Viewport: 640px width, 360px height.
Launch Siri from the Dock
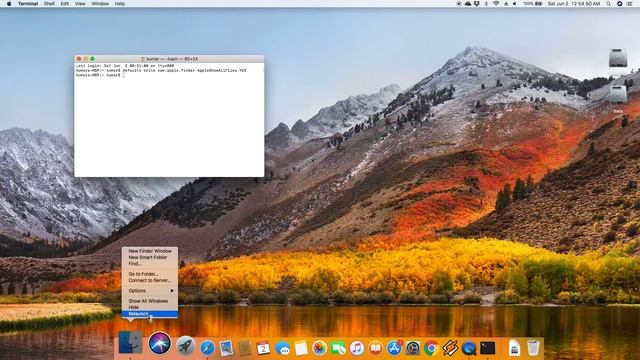click(160, 343)
